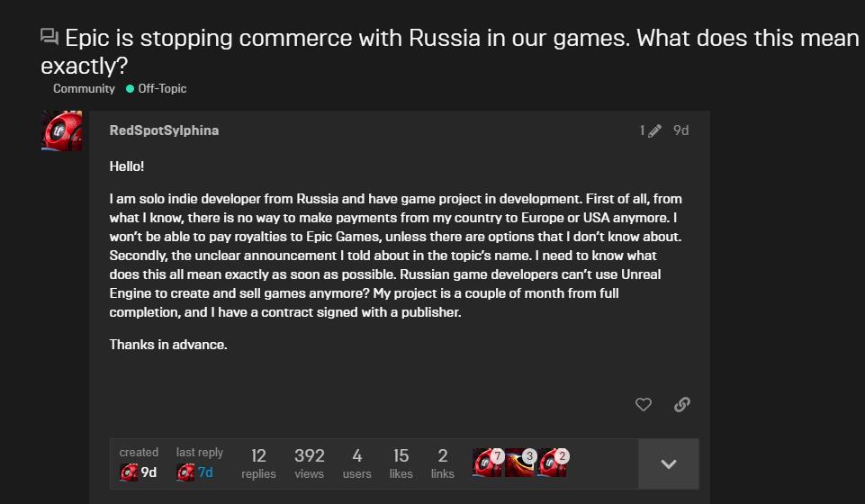The height and width of the screenshot is (504, 865).
Task: Select the frequent poster avatar with badge 2
Action: click(x=552, y=463)
